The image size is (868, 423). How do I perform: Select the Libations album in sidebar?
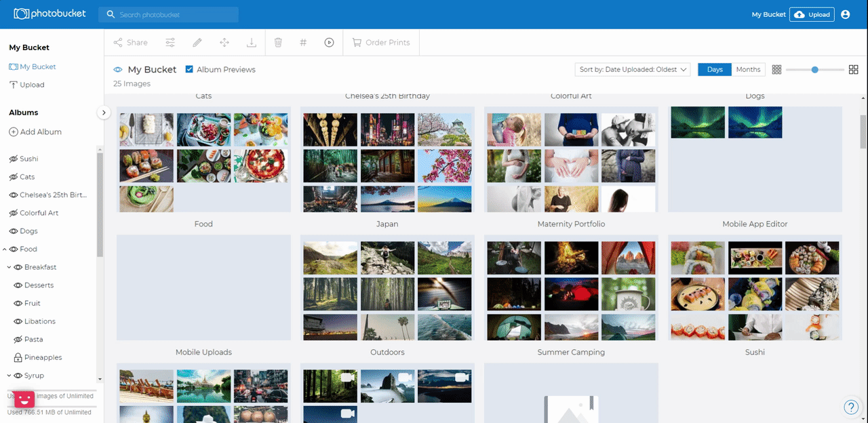click(40, 321)
